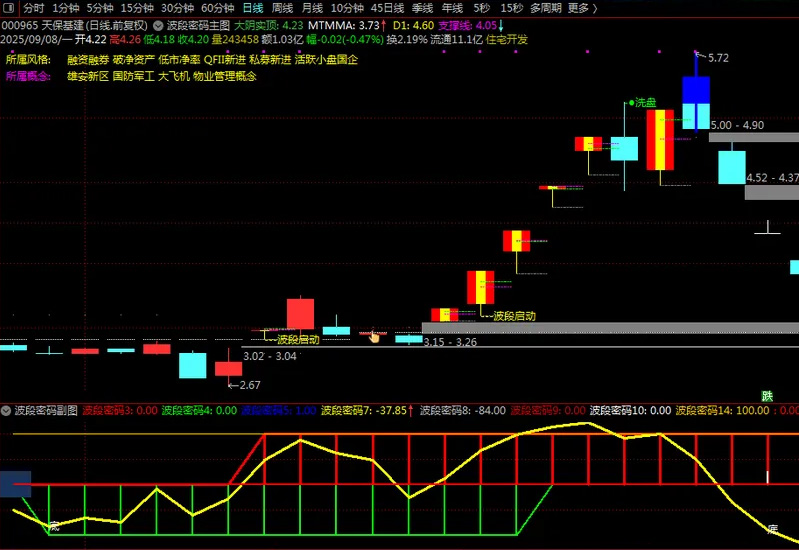Open the 多周期 multi-period view
Image resolution: width=799 pixels, height=550 pixels.
pyautogui.click(x=545, y=8)
